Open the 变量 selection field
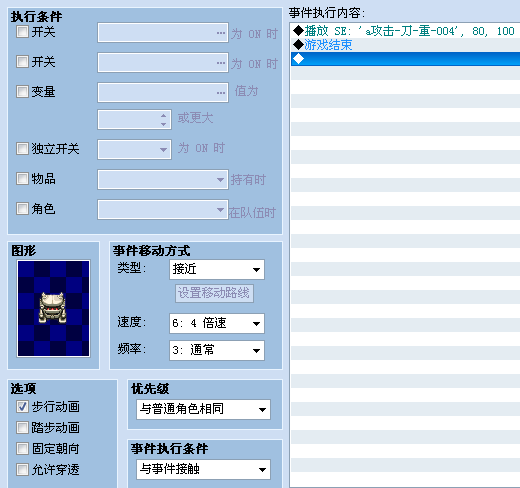Screen dimensions: 520x488 click(x=163, y=92)
